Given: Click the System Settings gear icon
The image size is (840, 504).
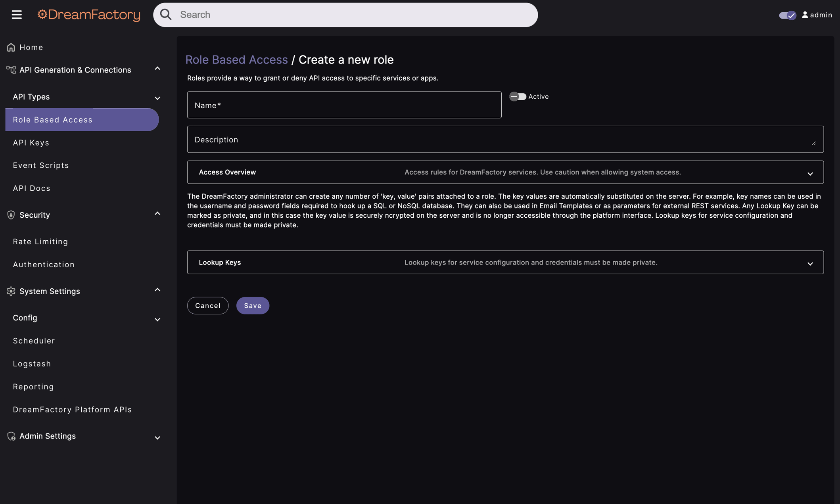Looking at the screenshot, I should tap(11, 291).
